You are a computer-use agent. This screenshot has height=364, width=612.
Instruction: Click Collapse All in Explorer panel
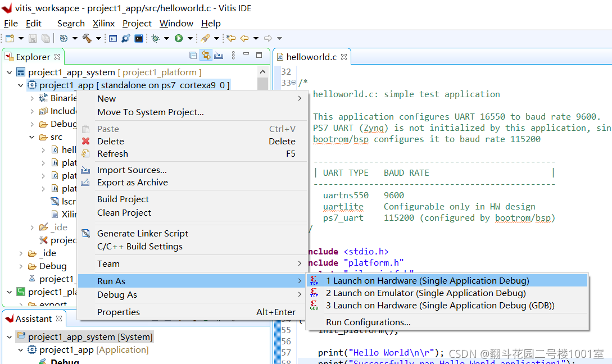click(193, 56)
